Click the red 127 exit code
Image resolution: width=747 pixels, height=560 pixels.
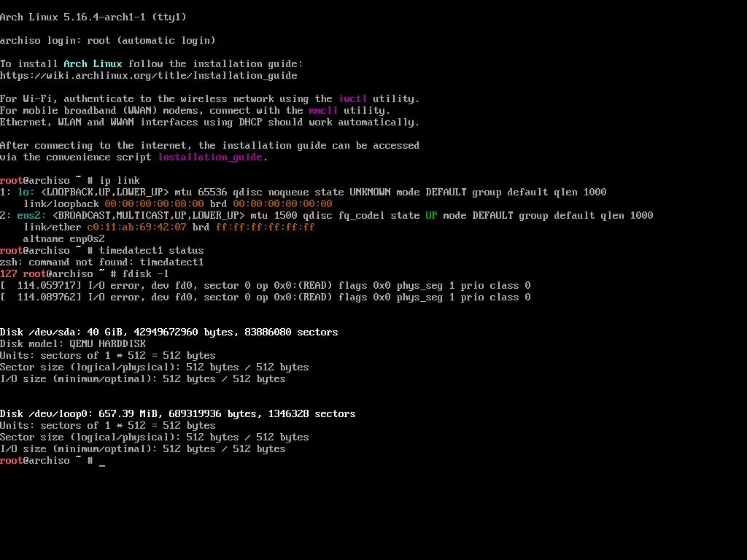point(9,274)
